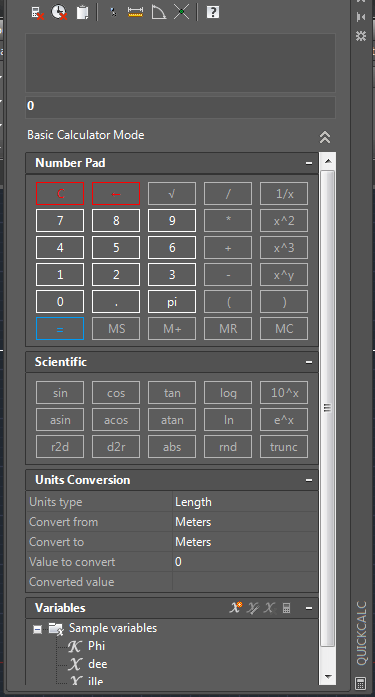Click QuickCalc calculator icon at palette title bar bottom

(x=361, y=684)
